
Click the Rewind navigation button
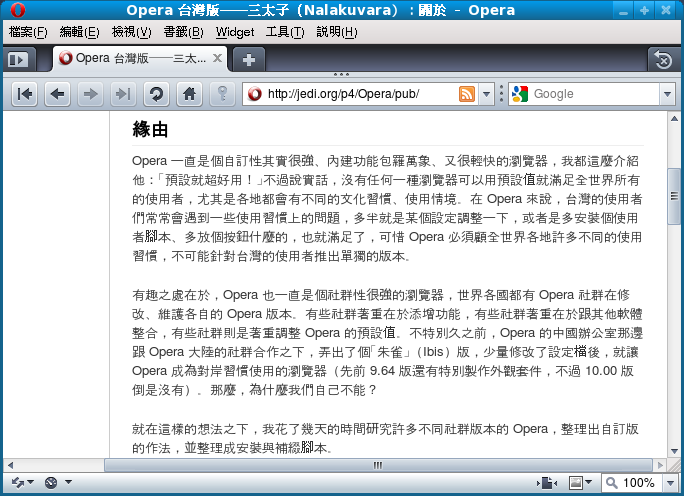coord(24,94)
